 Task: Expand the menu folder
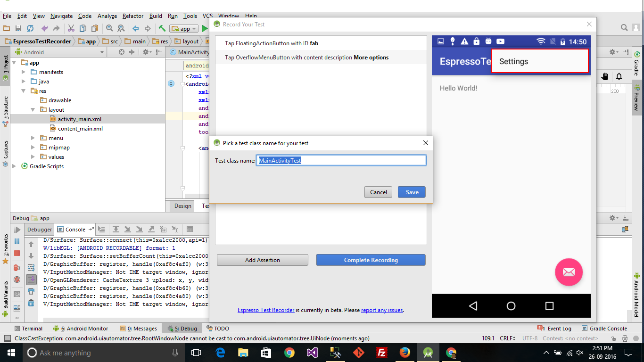[33, 138]
